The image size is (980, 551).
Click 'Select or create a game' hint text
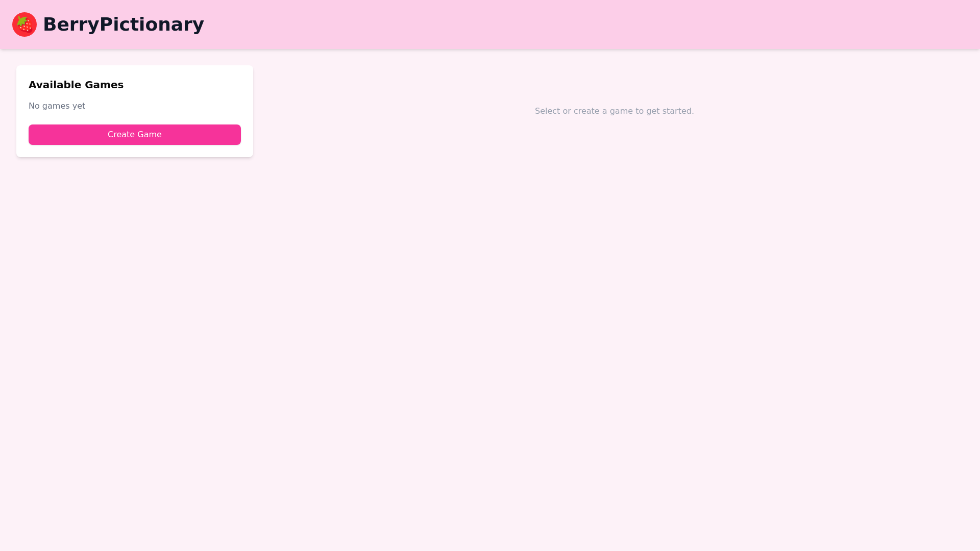pos(614,111)
